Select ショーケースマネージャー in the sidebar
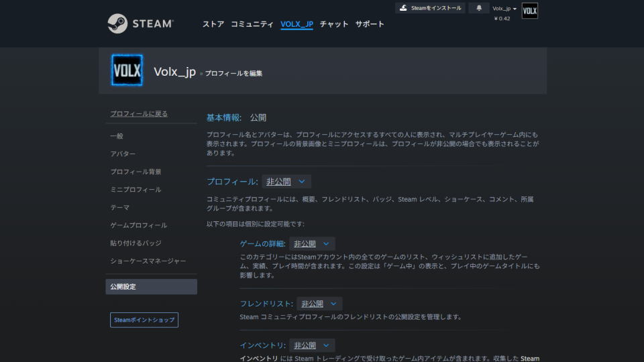This screenshot has height=362, width=644. point(148,261)
